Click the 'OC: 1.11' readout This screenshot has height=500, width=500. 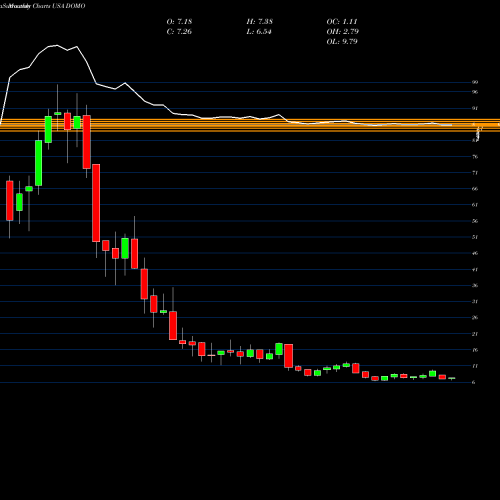342,22
